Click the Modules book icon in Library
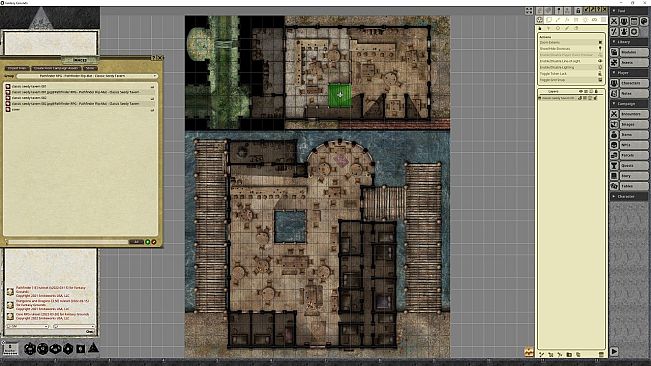Screen dimensions: 651x366 614,52
